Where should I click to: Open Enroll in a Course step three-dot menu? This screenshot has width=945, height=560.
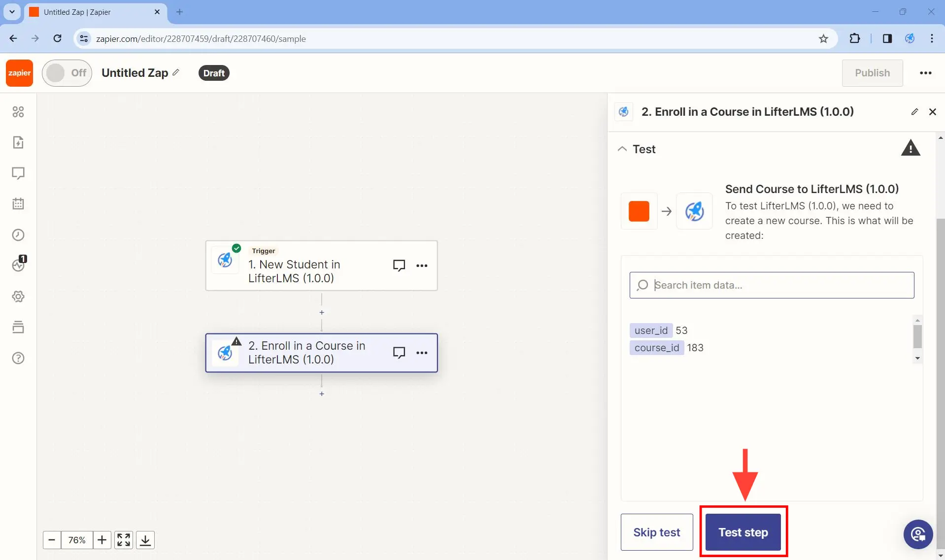coord(422,353)
